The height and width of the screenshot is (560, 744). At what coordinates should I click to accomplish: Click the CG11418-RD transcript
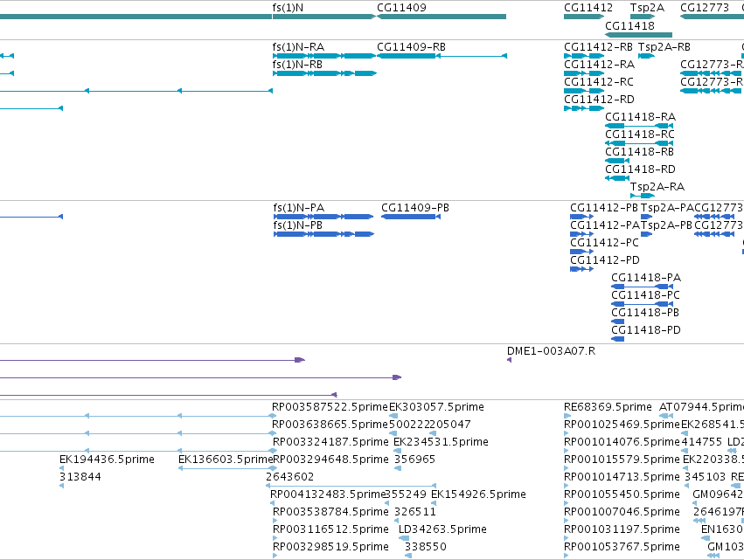tap(617, 178)
